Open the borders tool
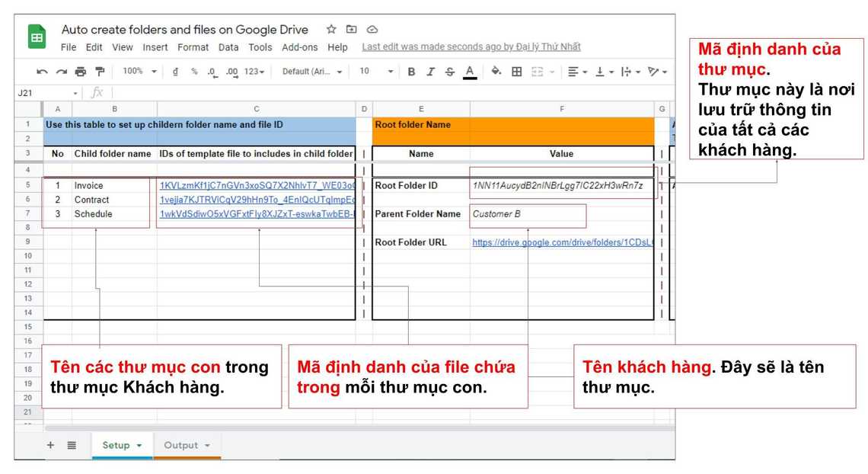 coord(516,72)
